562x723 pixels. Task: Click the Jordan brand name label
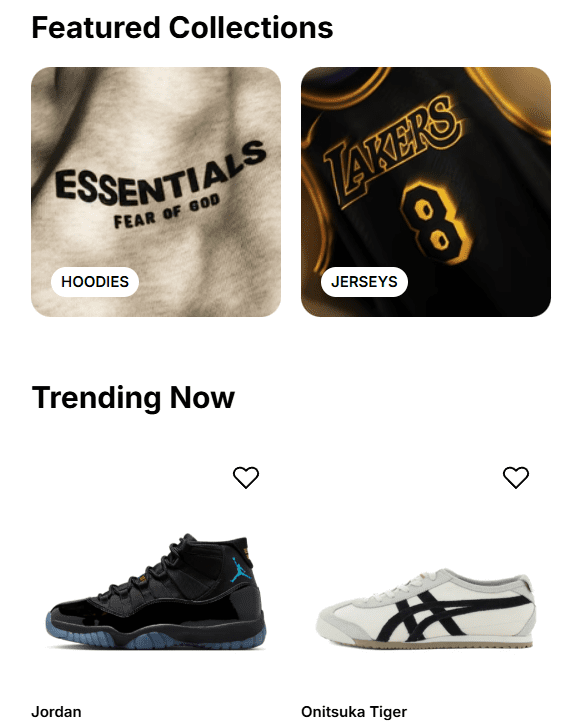pos(56,712)
